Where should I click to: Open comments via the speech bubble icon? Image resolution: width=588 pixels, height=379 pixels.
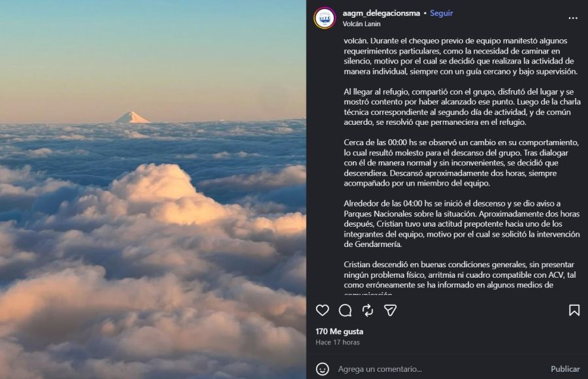345,310
